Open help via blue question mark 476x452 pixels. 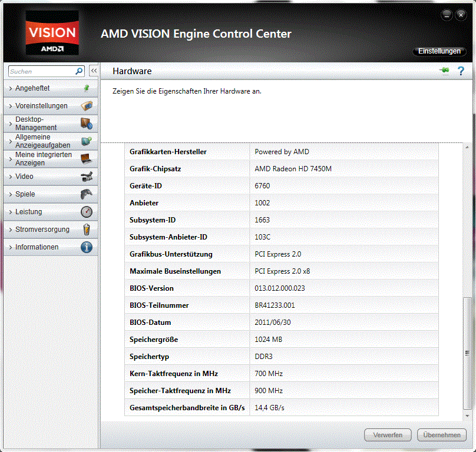point(461,71)
